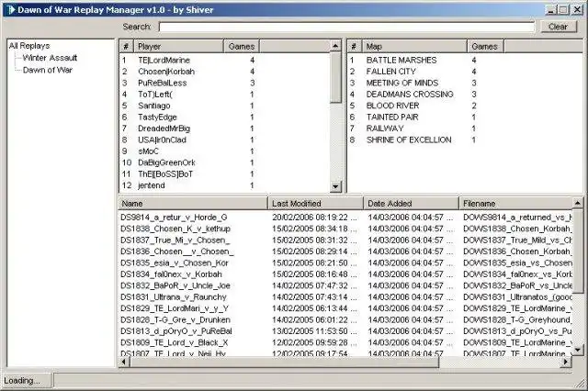Select replay DS1831_Ultrana_v_Raunchy
Image resolution: width=588 pixels, height=391 pixels.
(174, 297)
